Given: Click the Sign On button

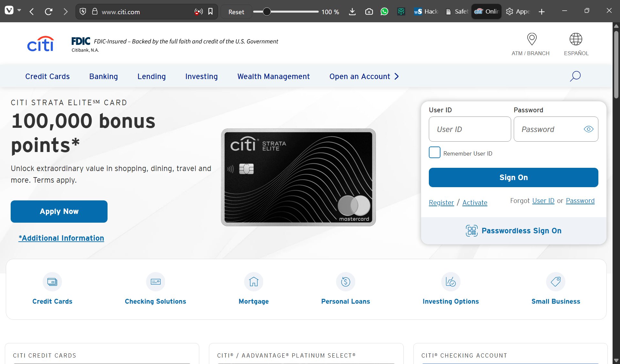Looking at the screenshot, I should point(513,177).
